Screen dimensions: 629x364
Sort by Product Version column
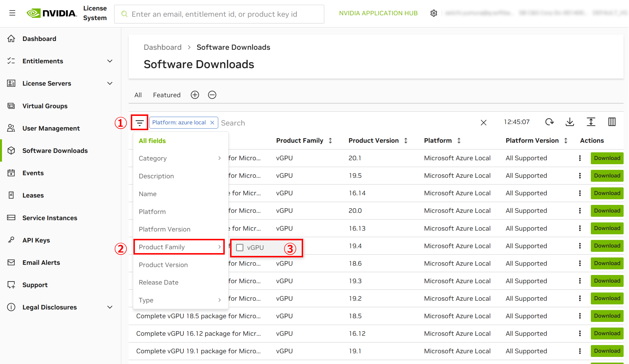tap(406, 141)
